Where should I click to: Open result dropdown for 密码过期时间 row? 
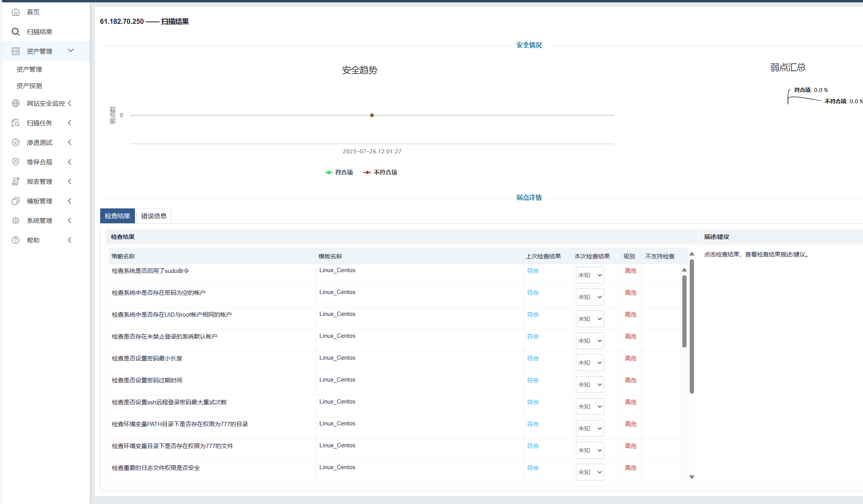(590, 385)
